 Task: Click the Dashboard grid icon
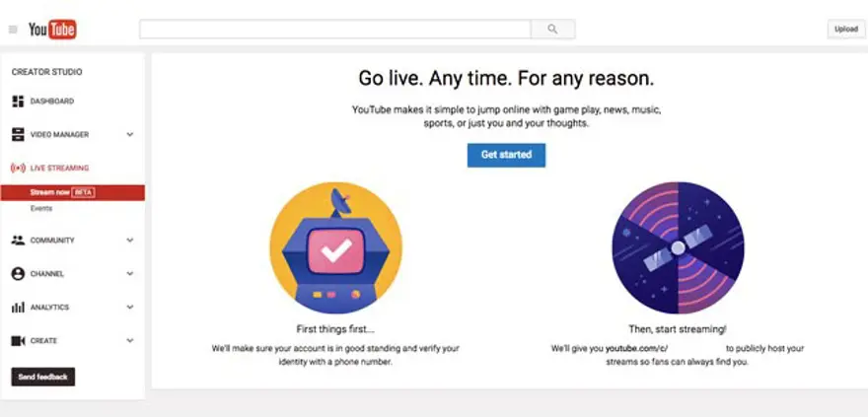tap(18, 102)
